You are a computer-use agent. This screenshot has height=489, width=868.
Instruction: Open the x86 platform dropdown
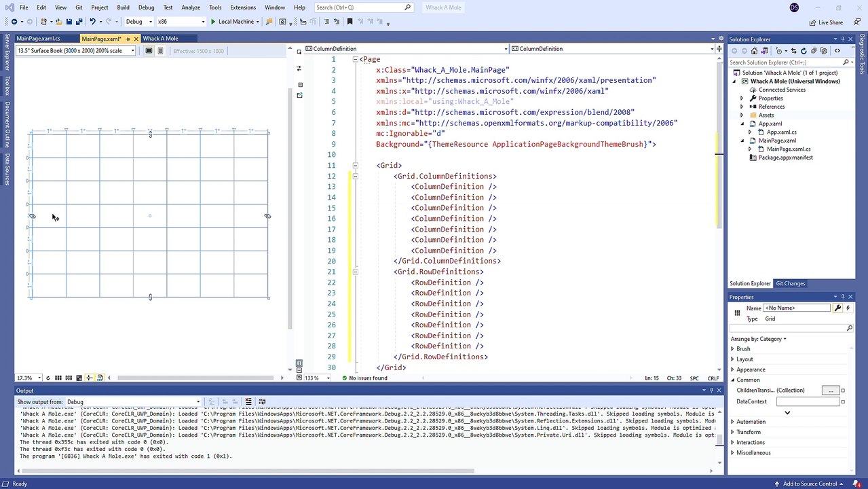point(181,21)
